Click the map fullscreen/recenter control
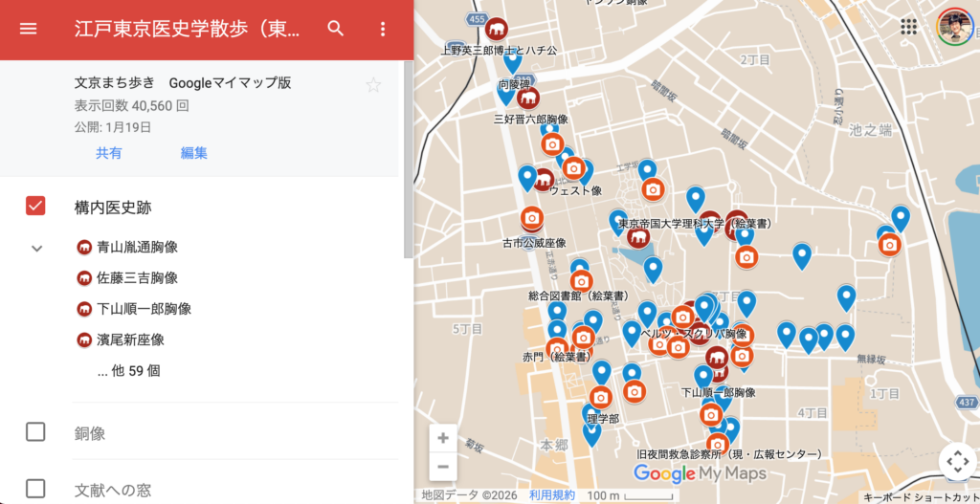Viewport: 980px width, 504px height. click(x=957, y=461)
